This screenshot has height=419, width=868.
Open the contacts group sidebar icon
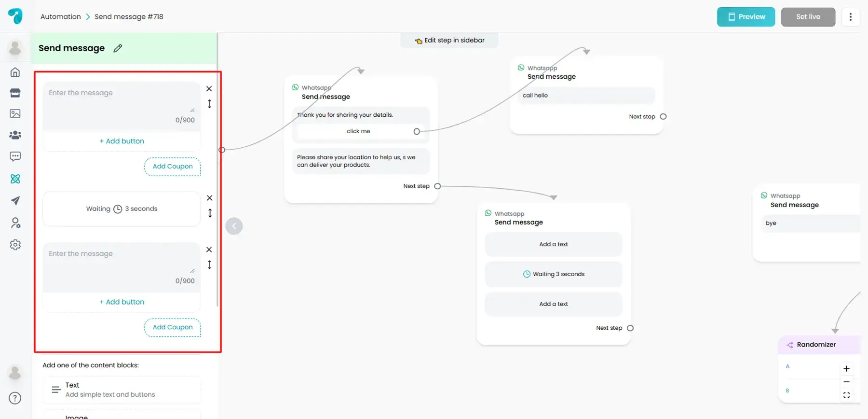click(15, 135)
